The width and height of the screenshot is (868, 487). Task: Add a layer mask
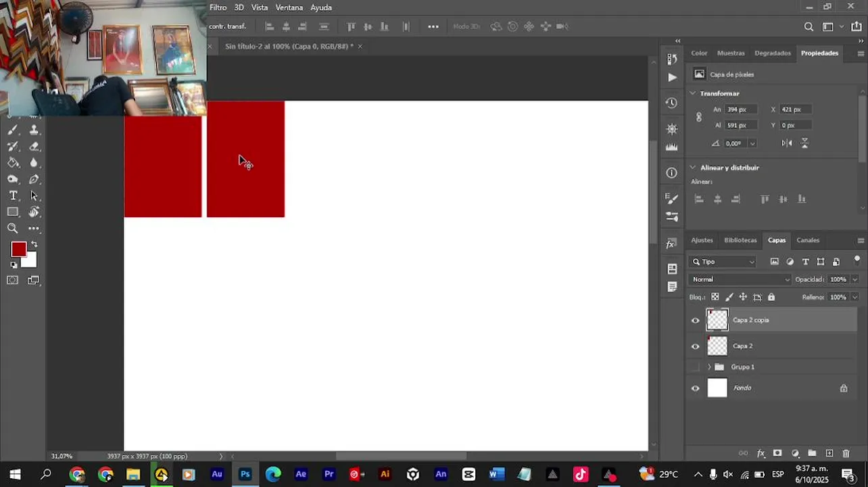click(x=777, y=453)
